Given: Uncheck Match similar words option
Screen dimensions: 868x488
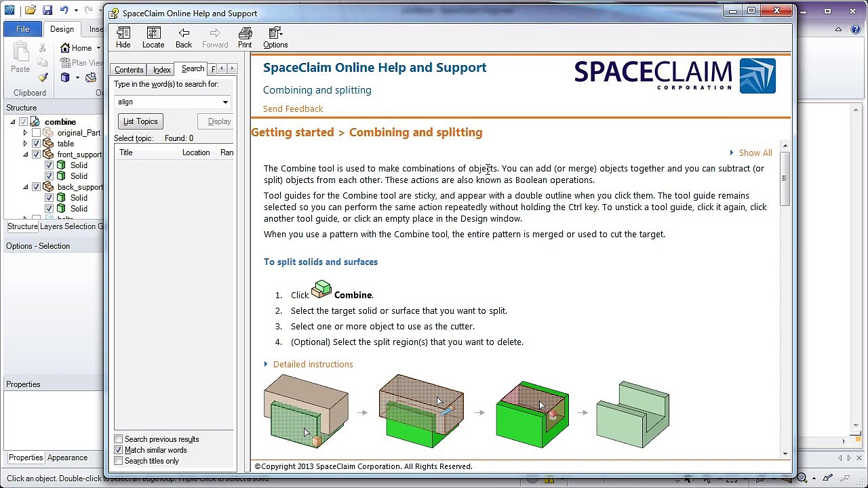Looking at the screenshot, I should (119, 450).
